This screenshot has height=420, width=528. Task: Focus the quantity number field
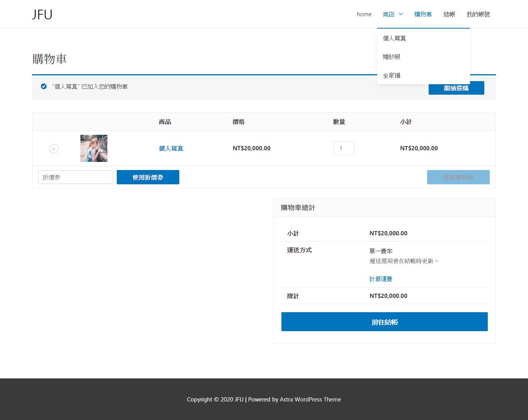tap(343, 148)
